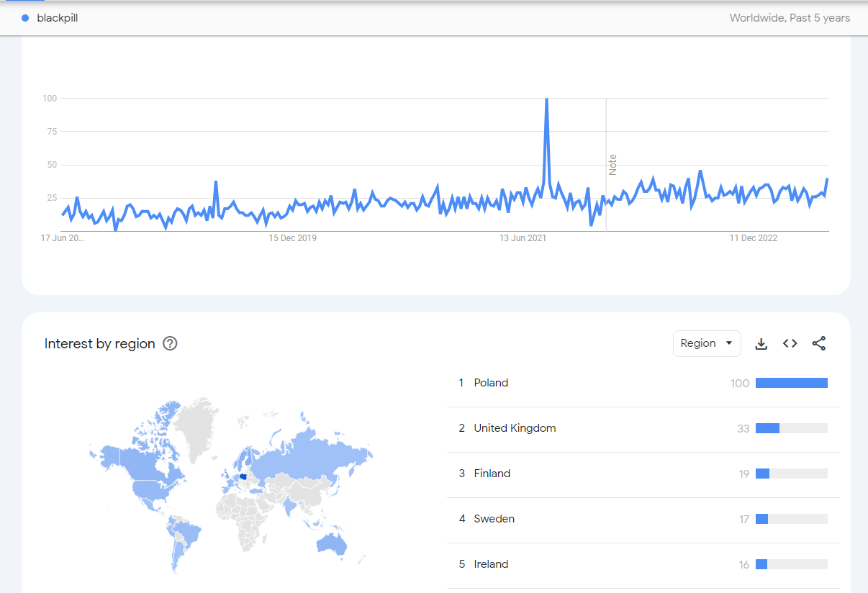Click the Note marker on the timeline

(x=612, y=165)
